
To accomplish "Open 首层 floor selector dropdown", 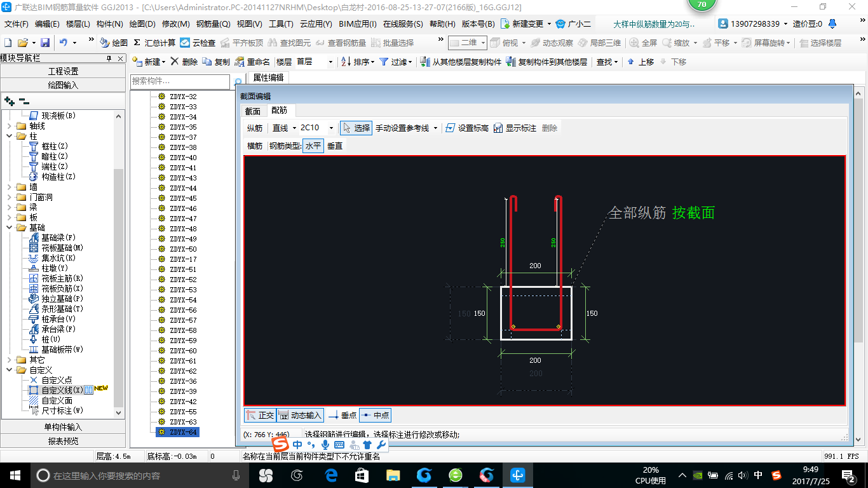I will (x=330, y=62).
